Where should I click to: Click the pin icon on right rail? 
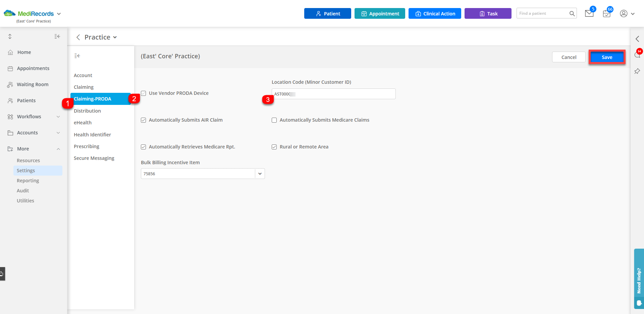tap(637, 71)
